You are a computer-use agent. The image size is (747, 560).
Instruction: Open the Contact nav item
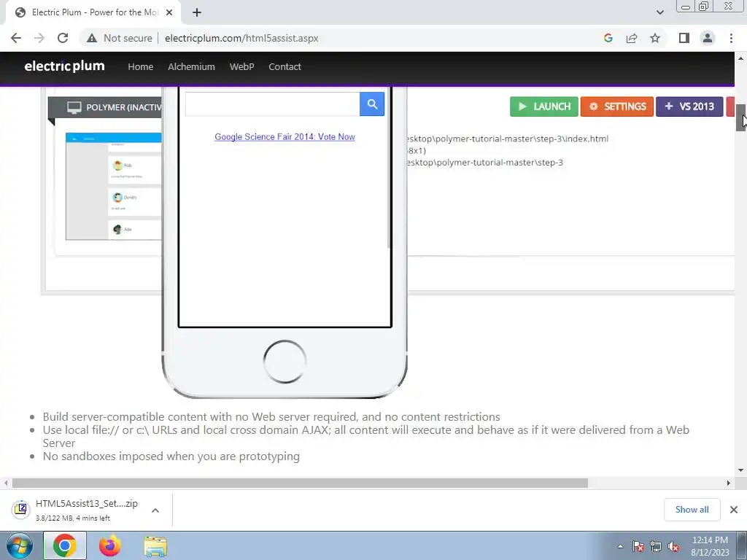(285, 66)
